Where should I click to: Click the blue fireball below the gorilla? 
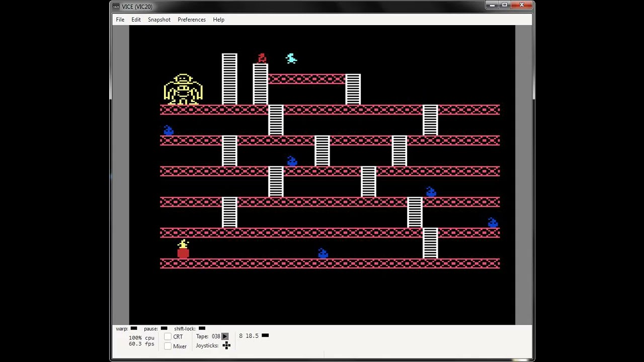point(169,131)
